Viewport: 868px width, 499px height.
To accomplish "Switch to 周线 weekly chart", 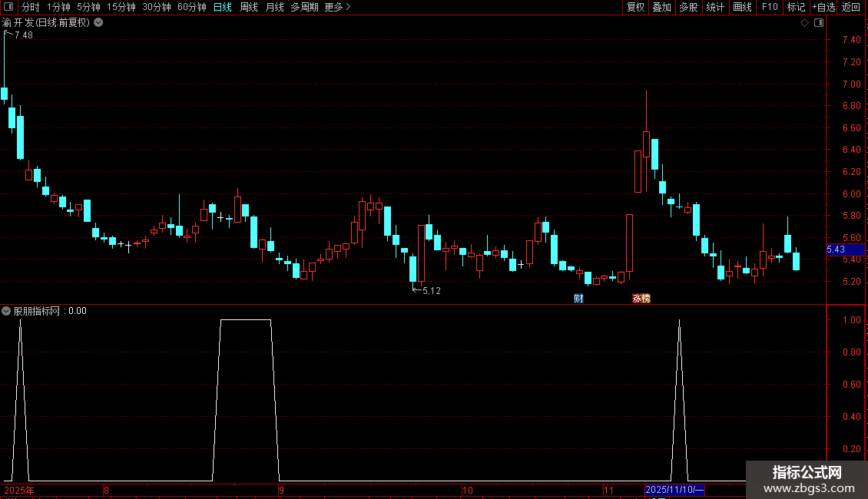I will pos(249,7).
